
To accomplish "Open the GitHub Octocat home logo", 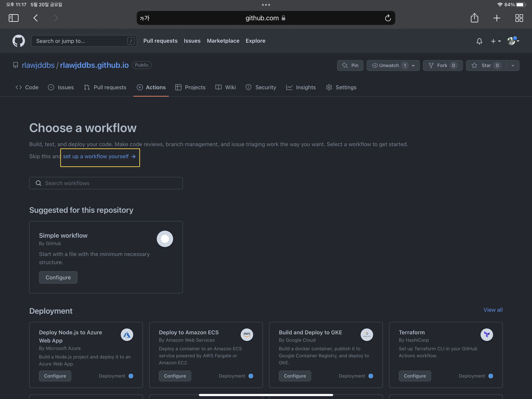I will [x=18, y=41].
